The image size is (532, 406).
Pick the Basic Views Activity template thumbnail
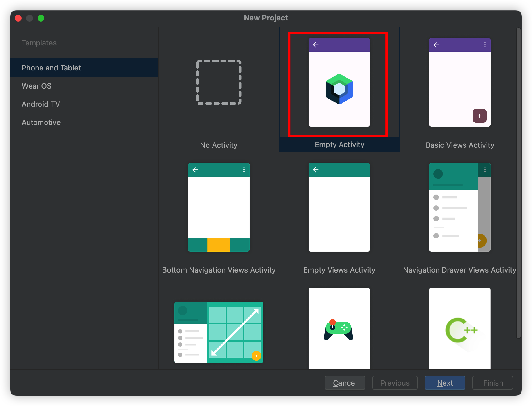tap(460, 82)
